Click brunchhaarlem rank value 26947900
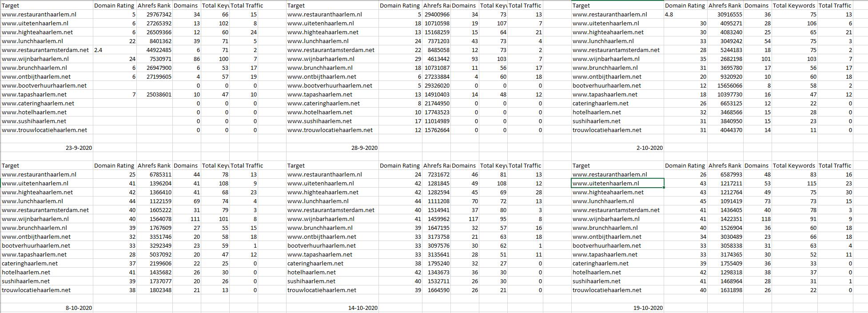 [155, 68]
